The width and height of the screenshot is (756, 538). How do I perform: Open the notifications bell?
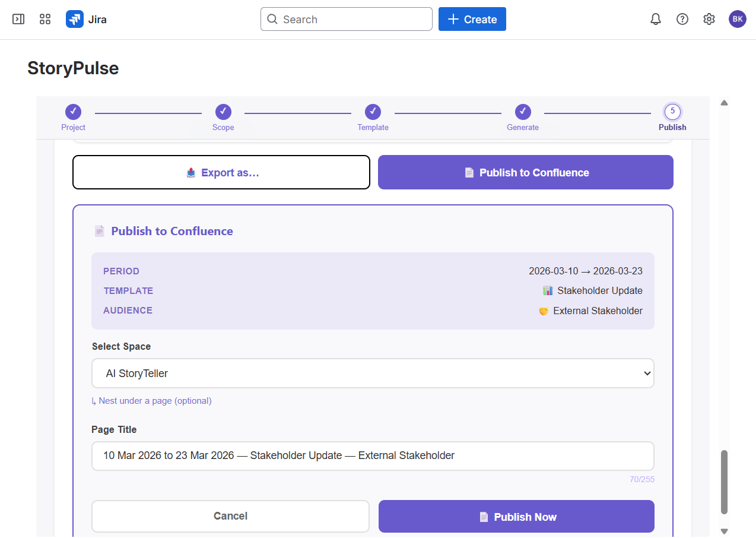656,19
